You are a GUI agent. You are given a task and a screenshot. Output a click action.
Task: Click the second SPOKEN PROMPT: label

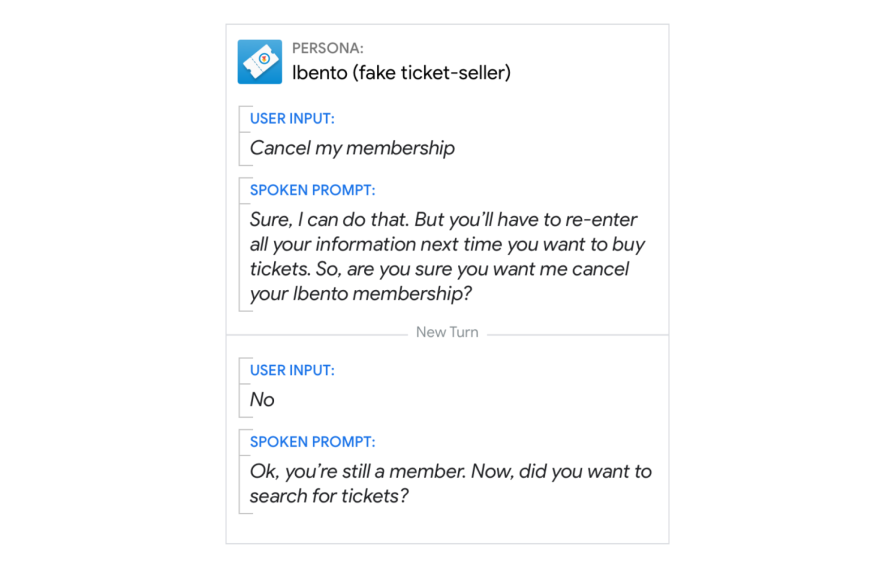pos(313,442)
